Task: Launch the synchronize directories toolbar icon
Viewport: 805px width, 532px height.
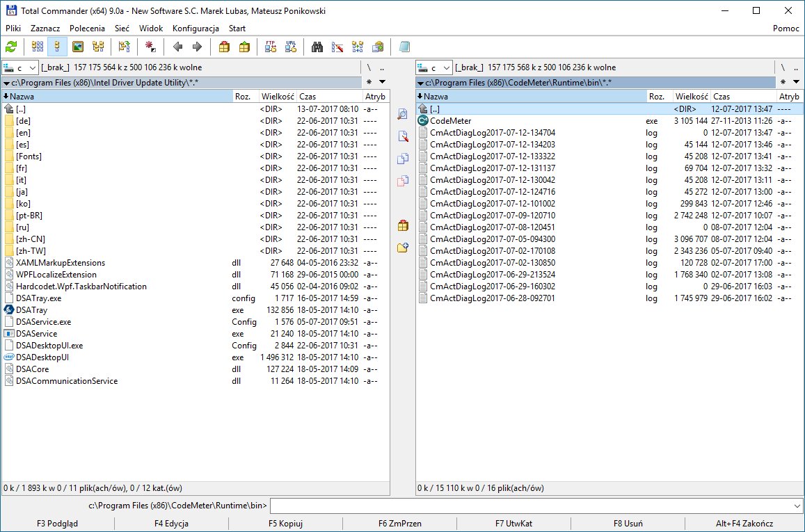Action: 358,47
